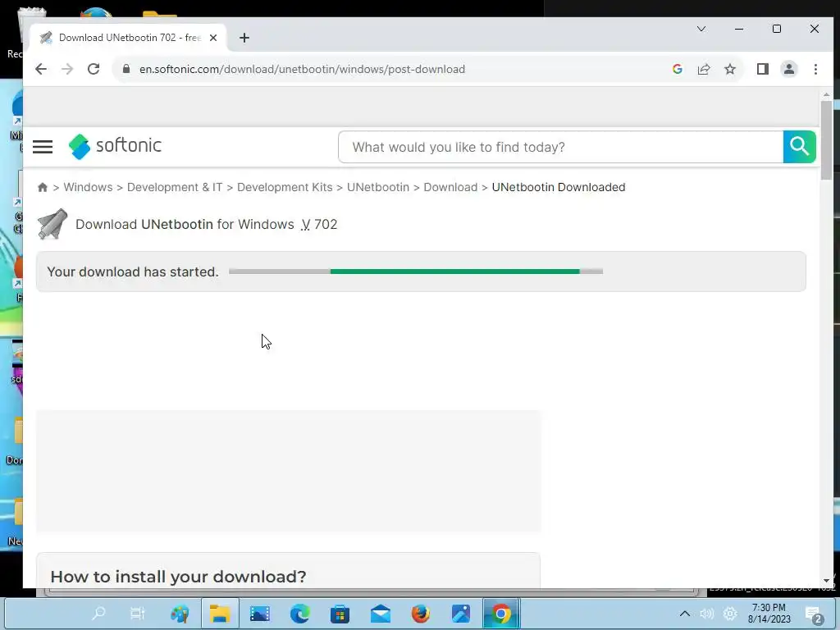Focus the Softonic search field
This screenshot has width=840, height=630.
click(x=560, y=147)
